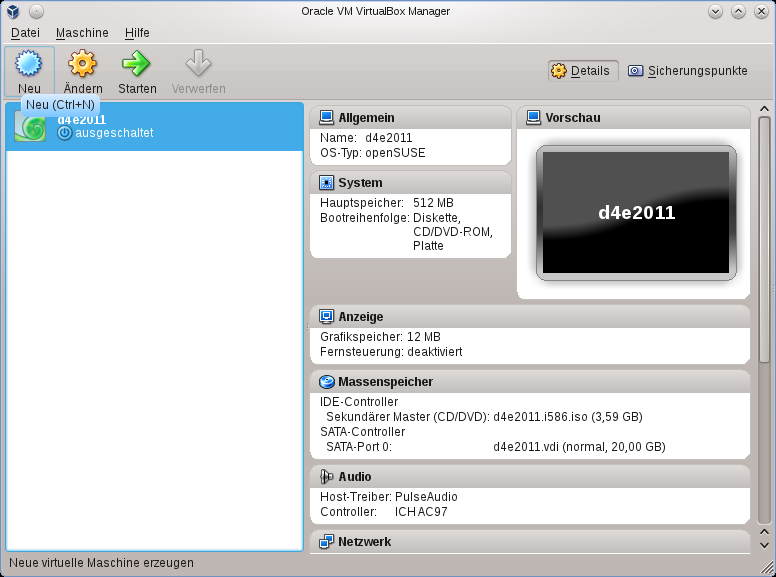Open the Datei menu
776x577 pixels.
25,33
